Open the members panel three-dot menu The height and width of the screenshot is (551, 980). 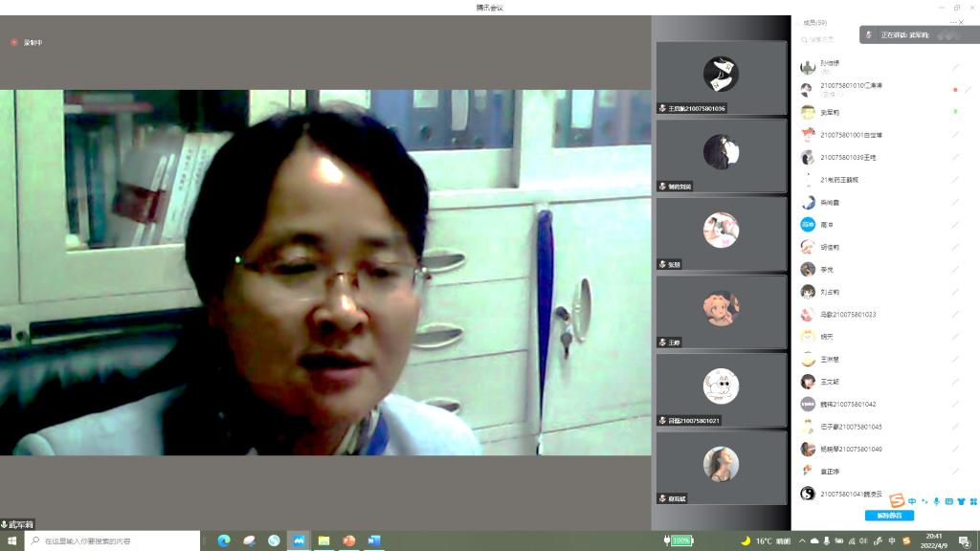[x=952, y=22]
